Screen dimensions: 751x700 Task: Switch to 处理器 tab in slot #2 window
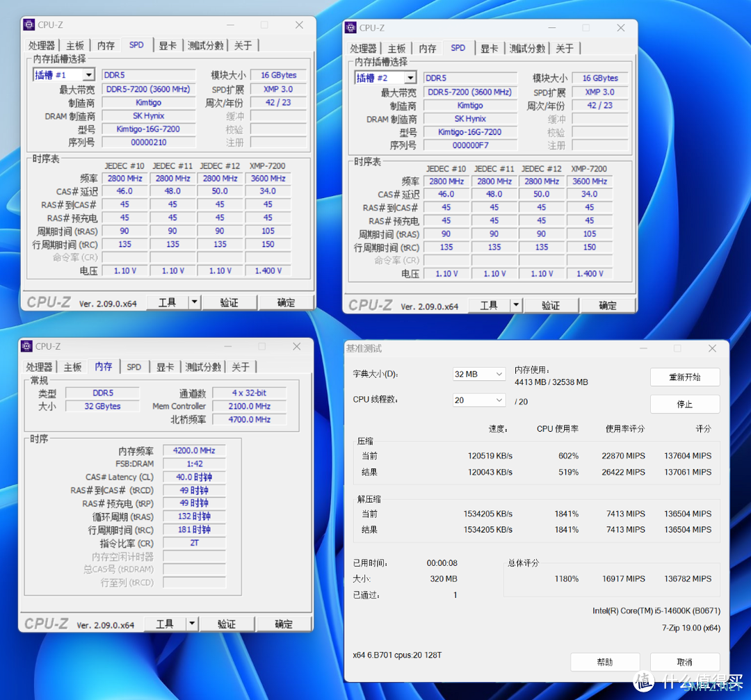coord(364,49)
